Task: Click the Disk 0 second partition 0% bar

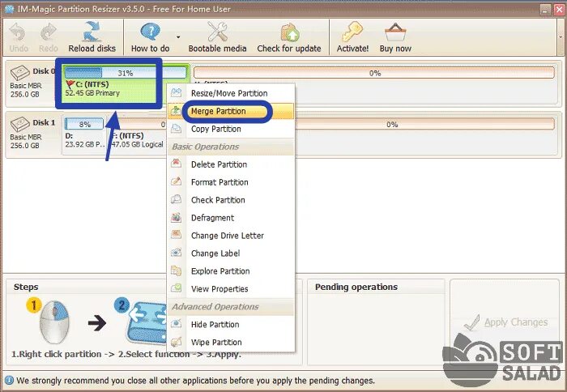Action: (x=374, y=73)
